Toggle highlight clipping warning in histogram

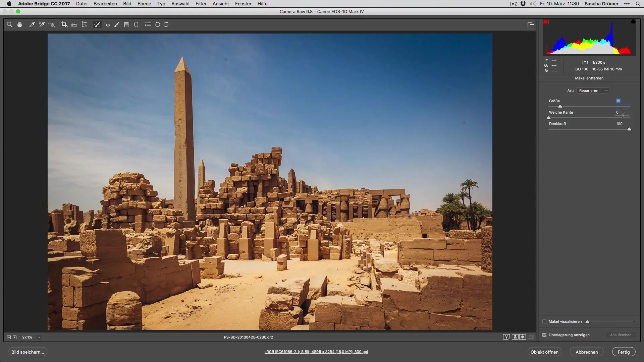coord(633,21)
